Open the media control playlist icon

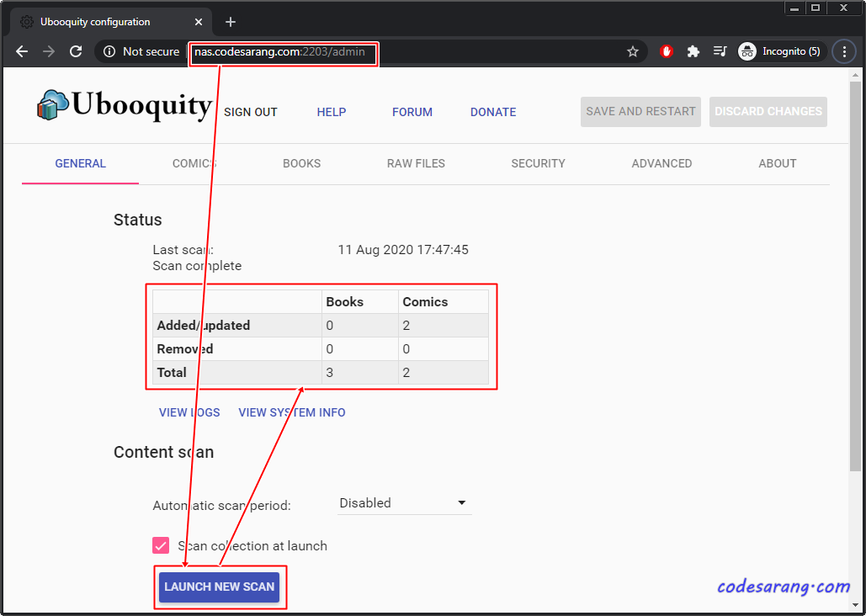pos(720,51)
